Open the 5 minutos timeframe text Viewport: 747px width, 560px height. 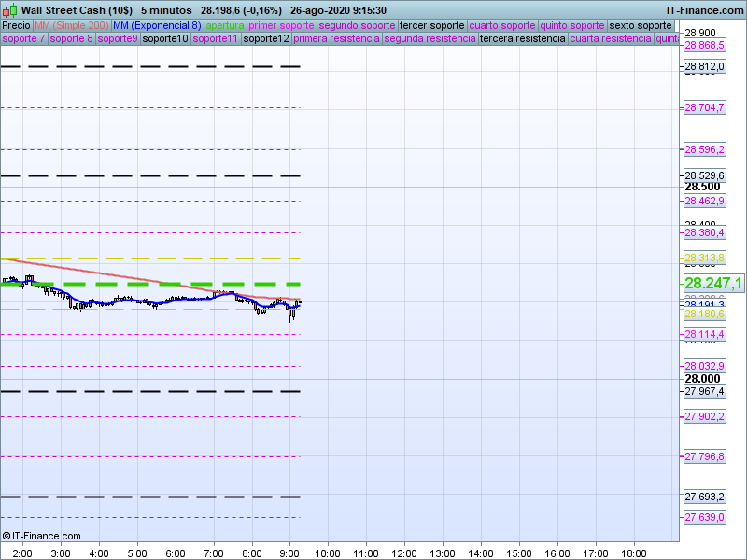tap(166, 9)
